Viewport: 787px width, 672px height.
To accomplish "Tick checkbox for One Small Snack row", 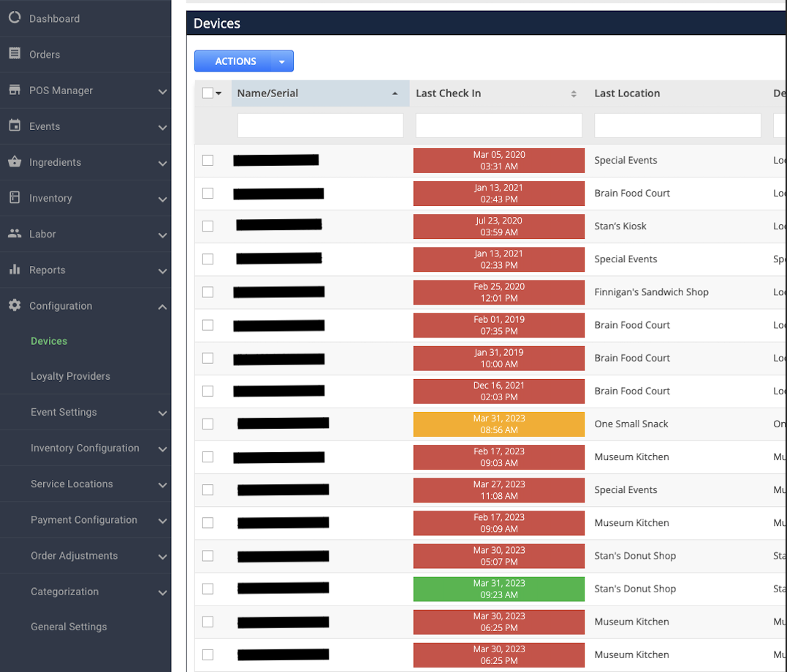I will pos(208,424).
